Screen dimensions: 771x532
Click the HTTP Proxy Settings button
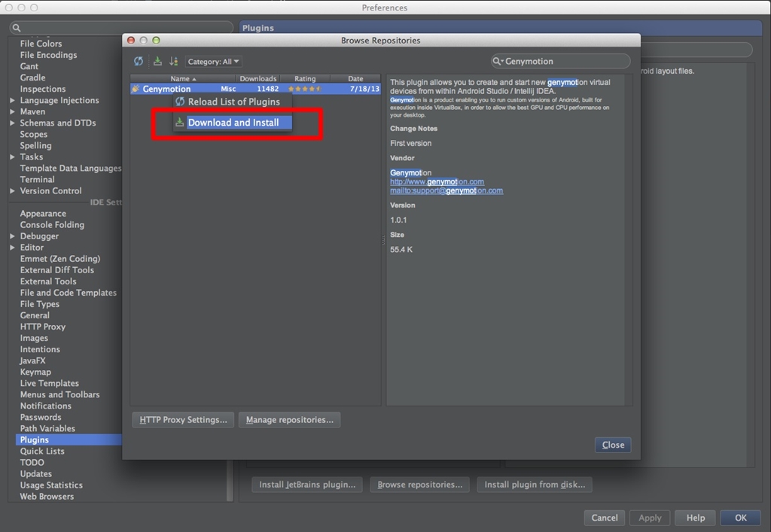tap(183, 420)
